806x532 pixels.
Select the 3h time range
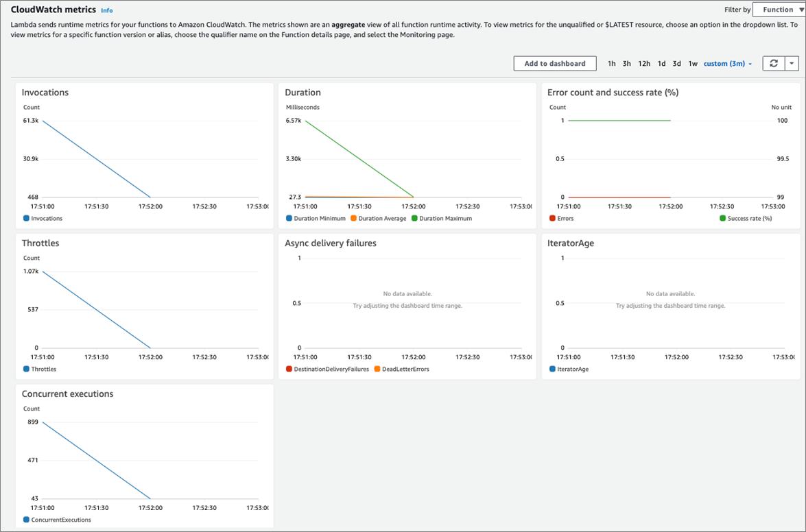point(626,64)
